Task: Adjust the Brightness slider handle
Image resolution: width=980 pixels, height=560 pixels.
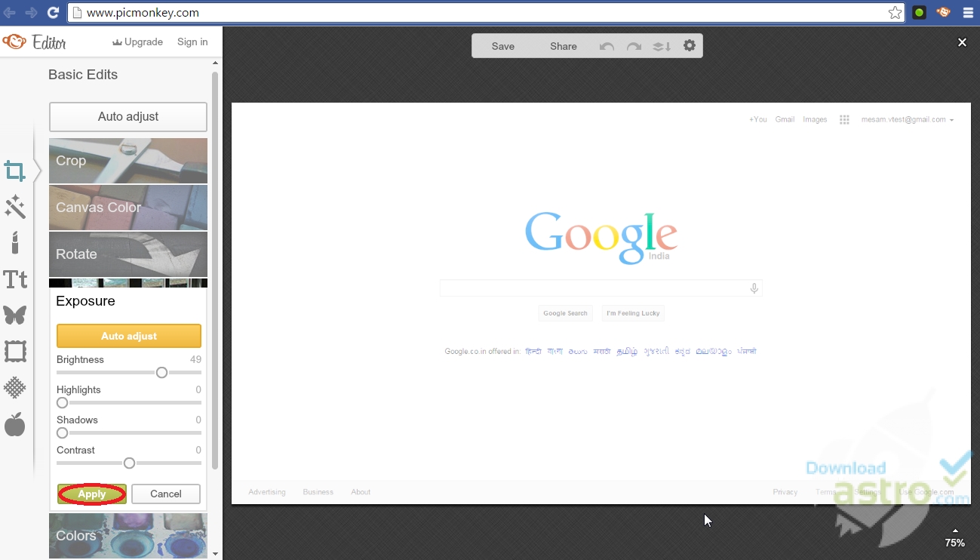Action: coord(161,372)
